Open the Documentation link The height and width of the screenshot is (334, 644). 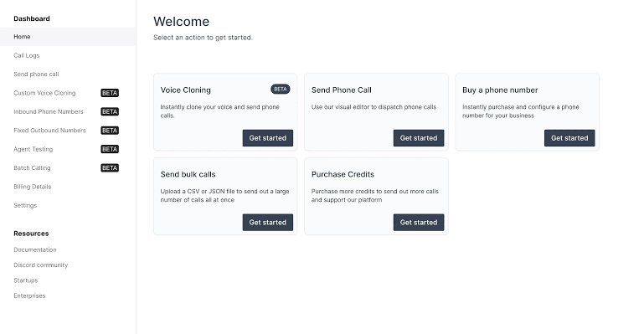[x=35, y=249]
